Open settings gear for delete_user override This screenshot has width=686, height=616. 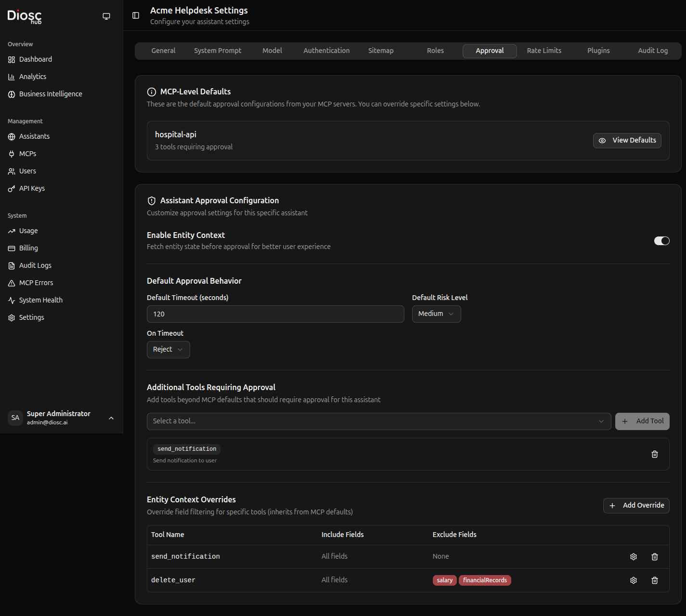point(633,580)
